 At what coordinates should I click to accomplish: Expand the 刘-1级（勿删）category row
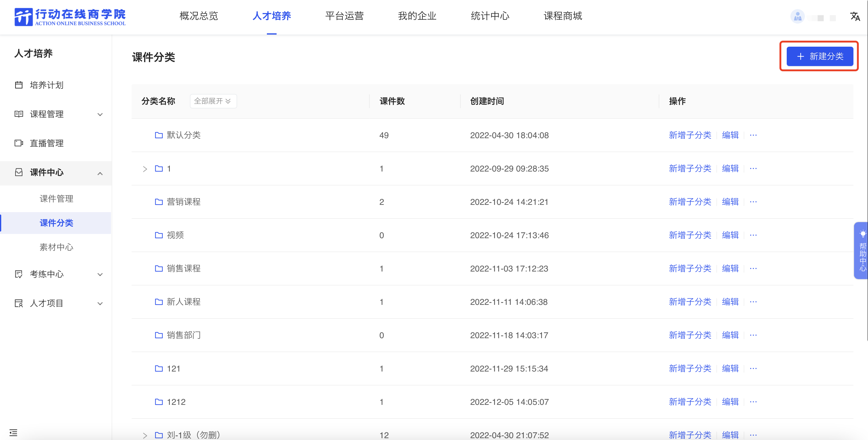[x=145, y=435]
